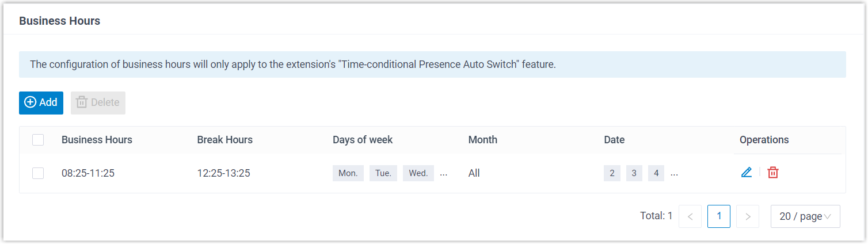Select page number 1 in the pagination
The image size is (868, 244).
(719, 216)
